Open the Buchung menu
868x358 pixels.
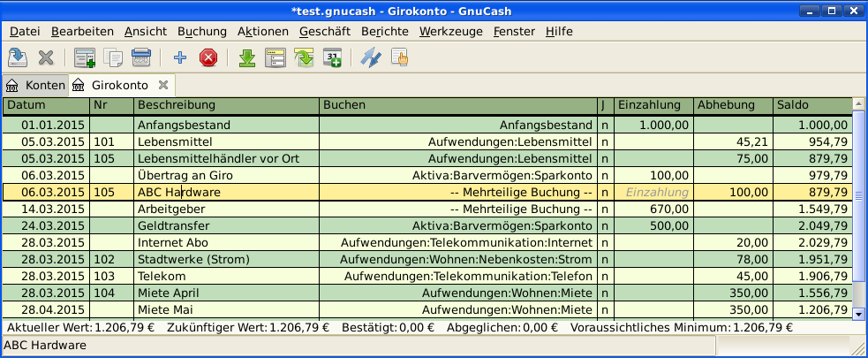202,31
